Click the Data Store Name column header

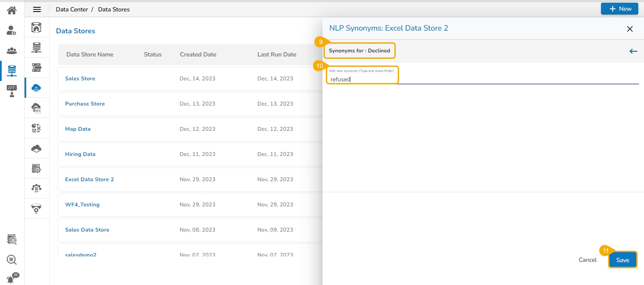[x=90, y=54]
